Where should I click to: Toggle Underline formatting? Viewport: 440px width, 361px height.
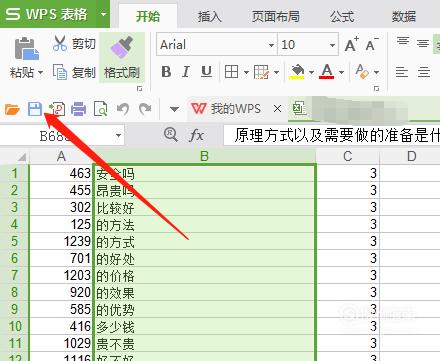coord(206,72)
